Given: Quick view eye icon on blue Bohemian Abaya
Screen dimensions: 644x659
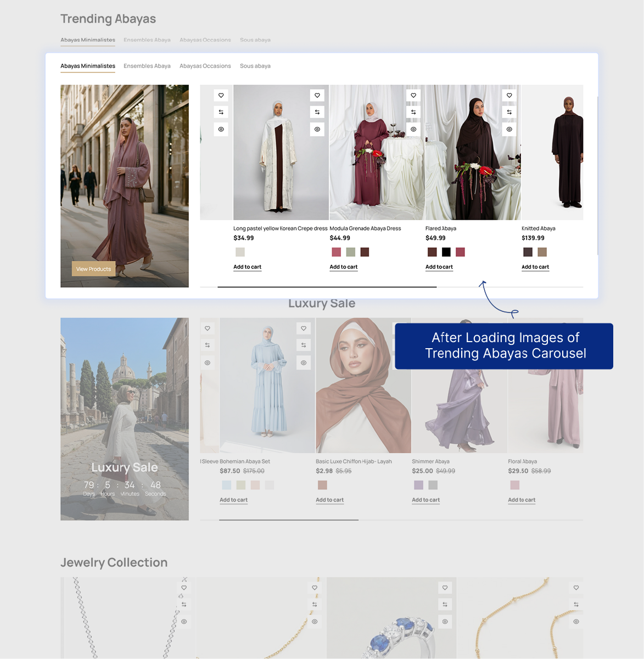Looking at the screenshot, I should 304,362.
